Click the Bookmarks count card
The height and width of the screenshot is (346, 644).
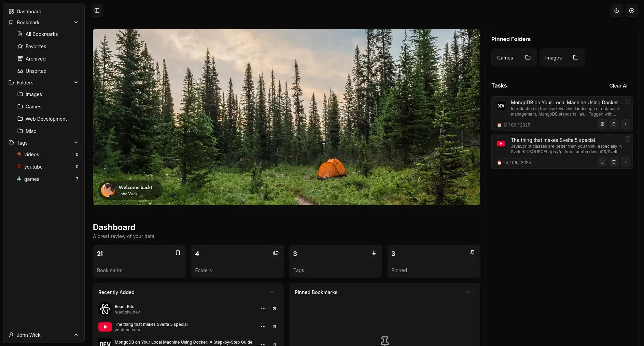[x=139, y=261]
